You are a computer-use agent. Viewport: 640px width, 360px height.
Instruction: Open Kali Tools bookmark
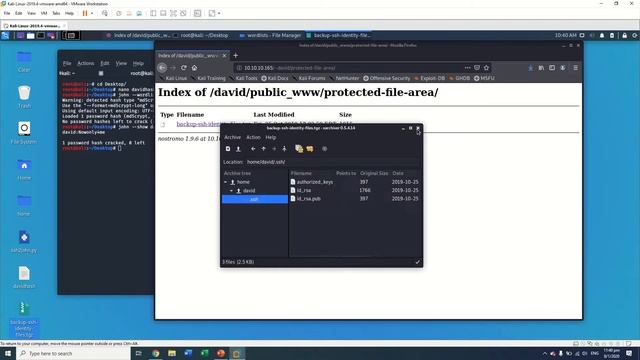(244, 78)
